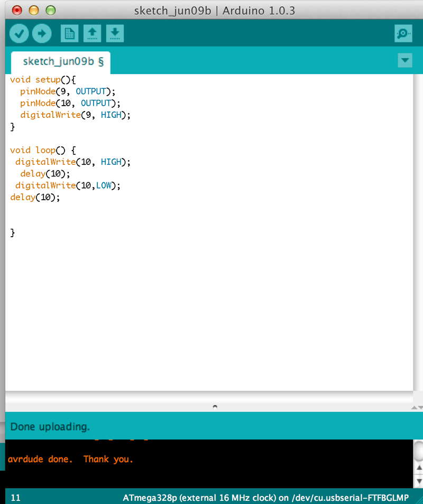Viewport: 423px width, 504px height.
Task: Open the Serial Monitor magnifier icon
Action: [403, 33]
